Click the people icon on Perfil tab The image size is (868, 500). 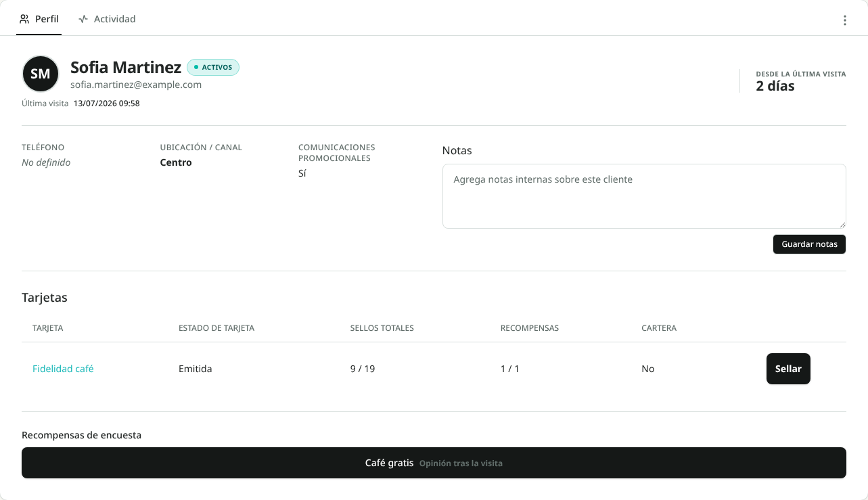(x=24, y=19)
